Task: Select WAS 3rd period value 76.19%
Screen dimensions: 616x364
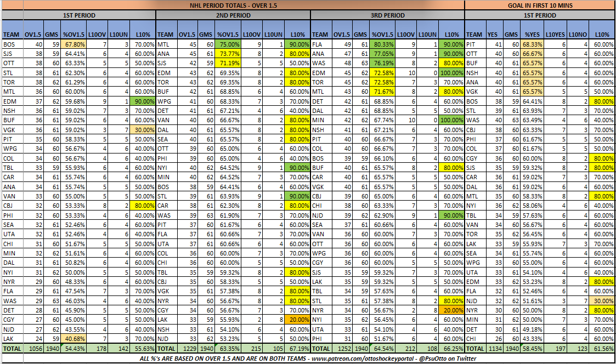Action: pos(383,63)
